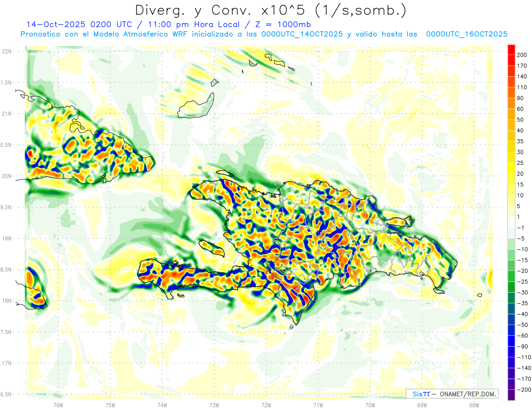Click the '19N' latitude label

click(6, 238)
